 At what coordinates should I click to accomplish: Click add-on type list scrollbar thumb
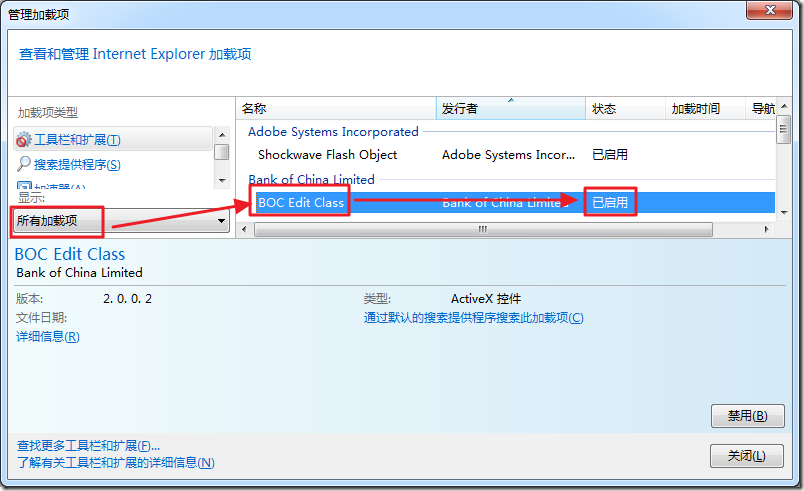coord(222,152)
